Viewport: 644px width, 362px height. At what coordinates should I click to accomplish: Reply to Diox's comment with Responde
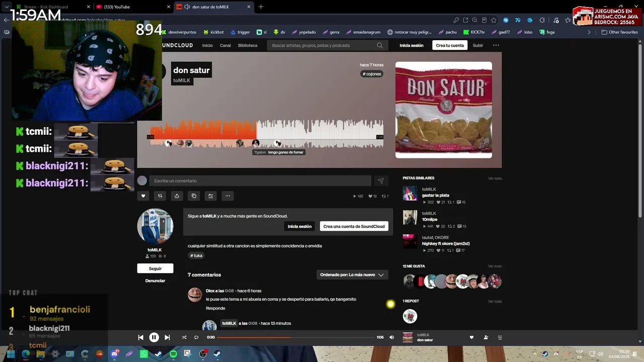click(215, 308)
